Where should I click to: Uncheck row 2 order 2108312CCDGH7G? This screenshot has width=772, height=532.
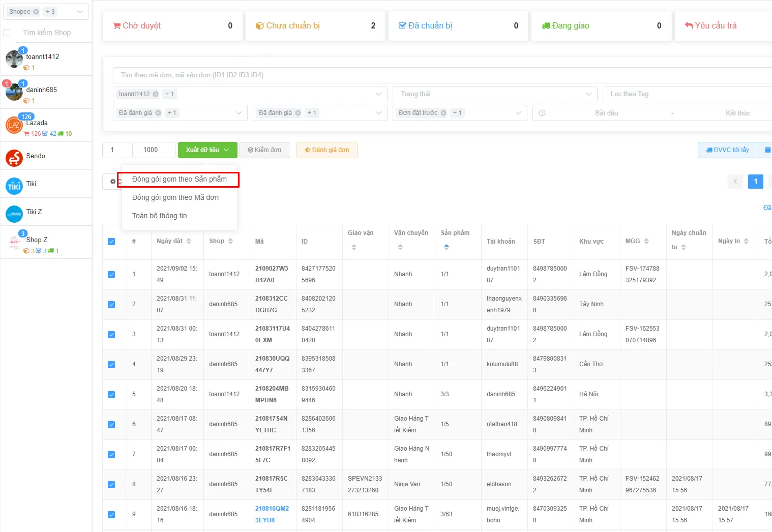[x=111, y=305]
